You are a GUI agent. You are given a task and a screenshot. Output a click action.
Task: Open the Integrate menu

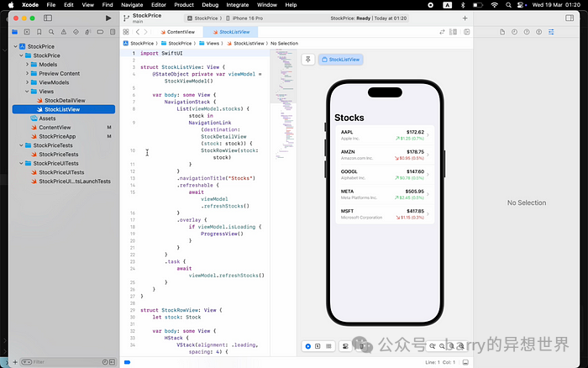[238, 5]
